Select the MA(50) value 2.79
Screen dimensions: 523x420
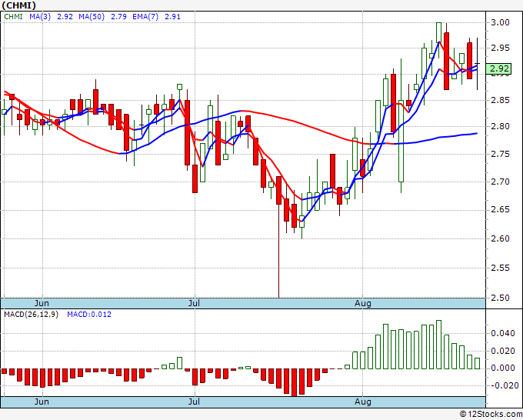[x=118, y=17]
